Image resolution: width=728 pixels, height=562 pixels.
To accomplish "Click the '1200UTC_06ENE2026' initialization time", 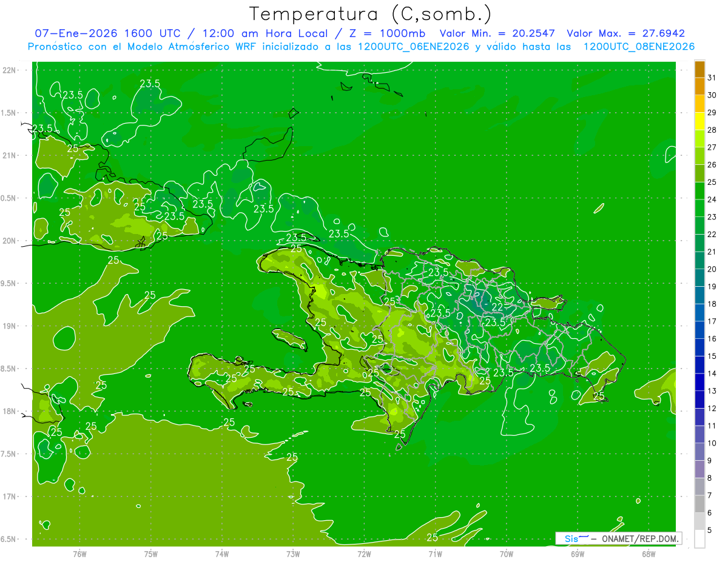I will [414, 47].
